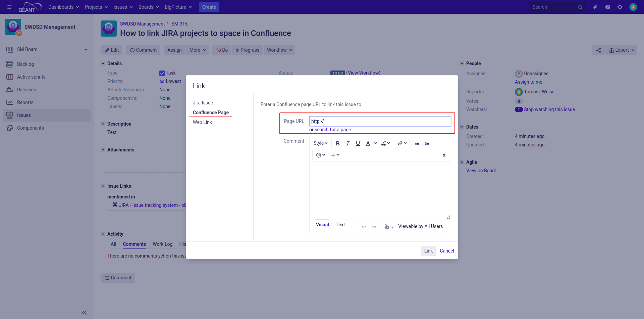Open the Export dropdown
The height and width of the screenshot is (319, 644).
tap(622, 50)
